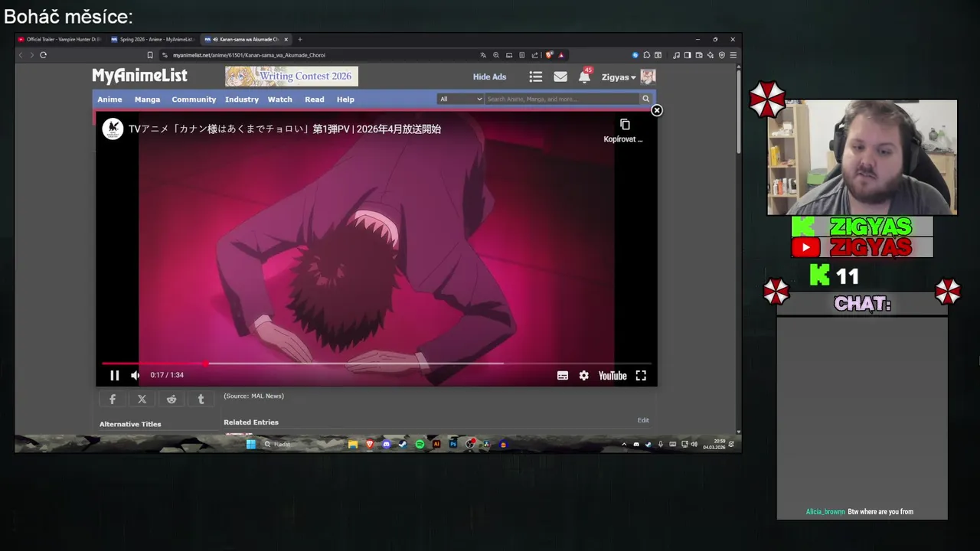Open Discord from the taskbar

tap(386, 444)
